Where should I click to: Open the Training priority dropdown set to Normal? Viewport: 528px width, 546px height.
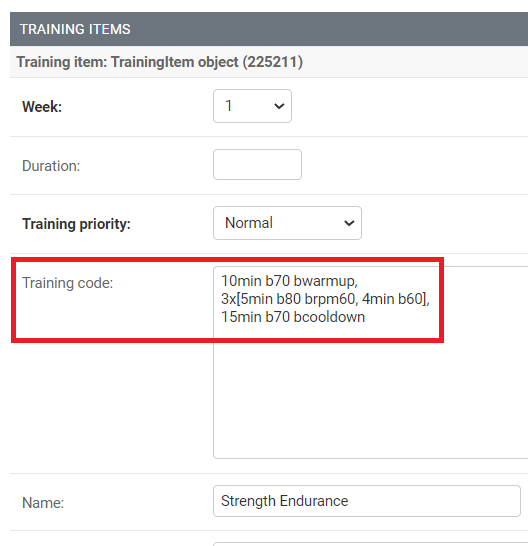[287, 223]
